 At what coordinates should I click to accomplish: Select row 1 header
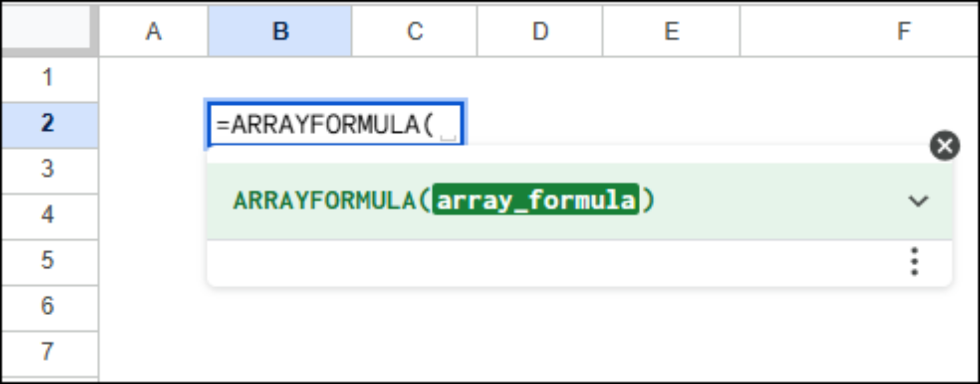(x=48, y=78)
